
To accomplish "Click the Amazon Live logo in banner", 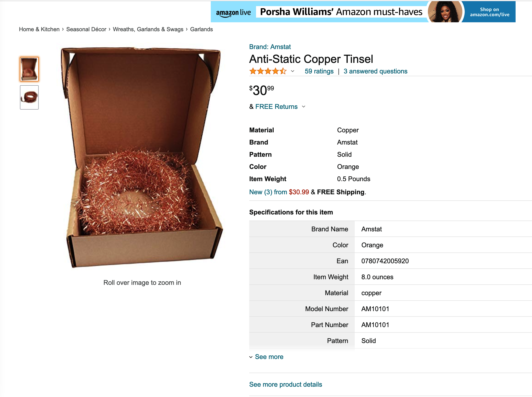I will (x=233, y=12).
